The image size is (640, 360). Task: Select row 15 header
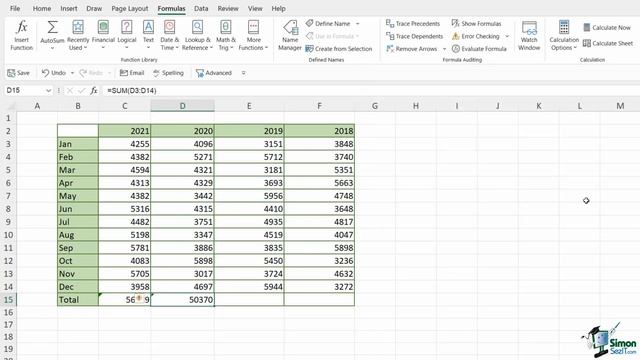8,300
